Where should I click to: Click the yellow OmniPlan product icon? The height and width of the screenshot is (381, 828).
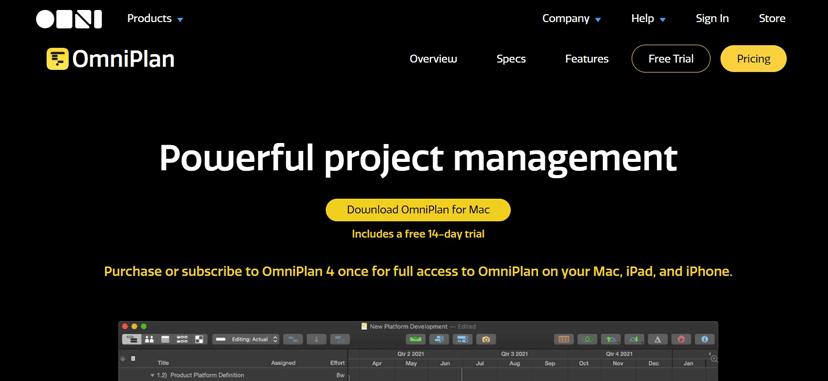click(58, 59)
